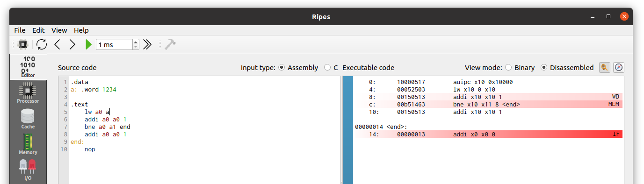The height and width of the screenshot is (184, 644).
Task: Click the WB stage marker
Action: [615, 97]
